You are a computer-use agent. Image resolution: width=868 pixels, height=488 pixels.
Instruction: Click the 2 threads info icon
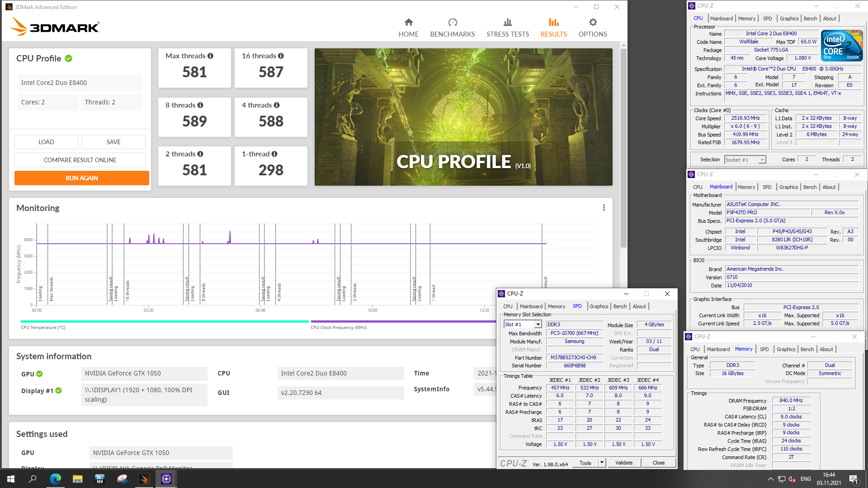[200, 154]
